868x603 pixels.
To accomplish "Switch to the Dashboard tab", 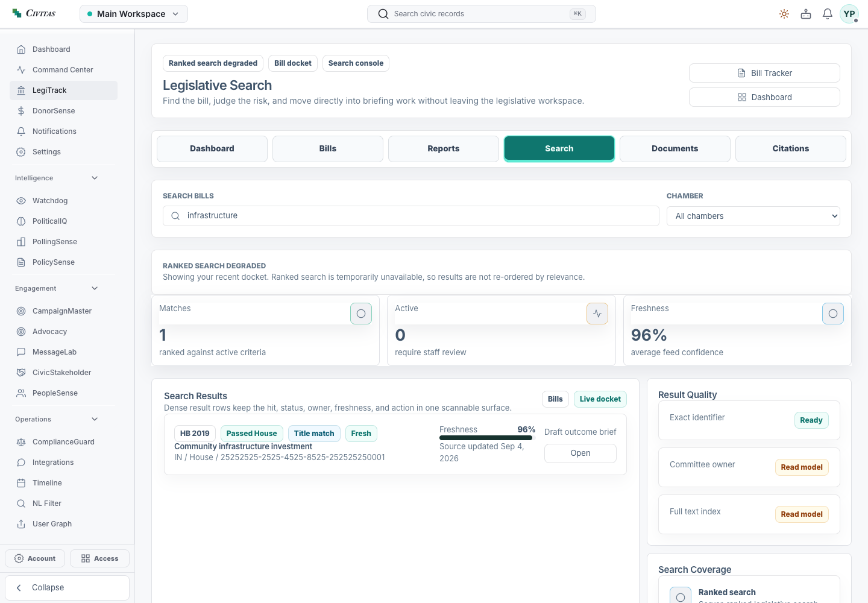I will (x=212, y=149).
